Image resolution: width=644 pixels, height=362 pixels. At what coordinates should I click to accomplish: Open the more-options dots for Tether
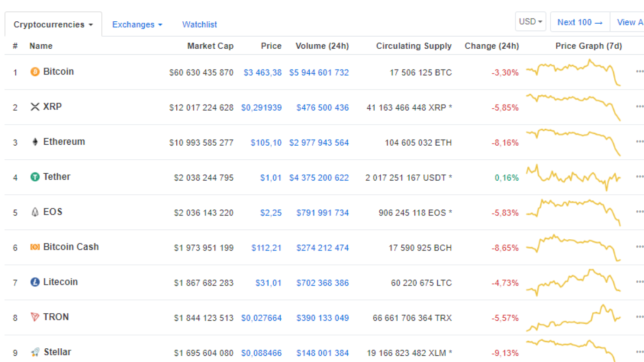(640, 176)
